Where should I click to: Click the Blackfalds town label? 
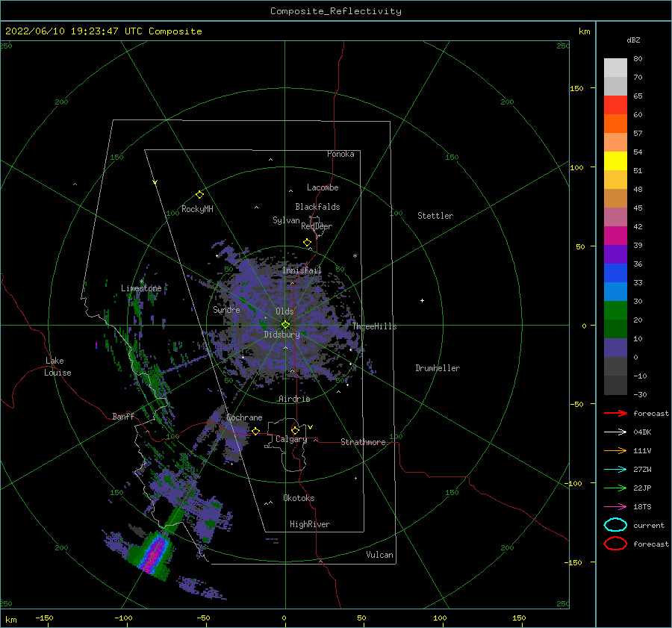coord(317,207)
